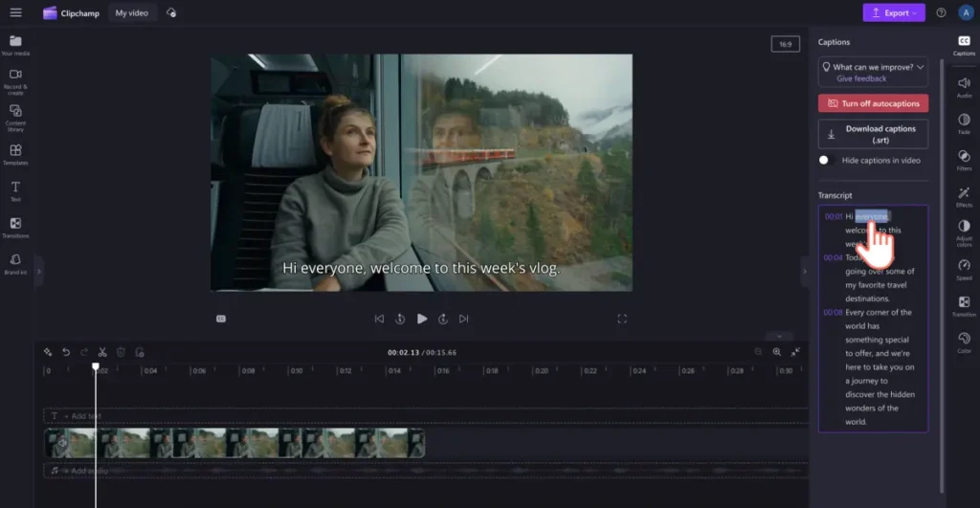Split clip with scissors tool
Image resolution: width=980 pixels, height=508 pixels.
(x=102, y=352)
